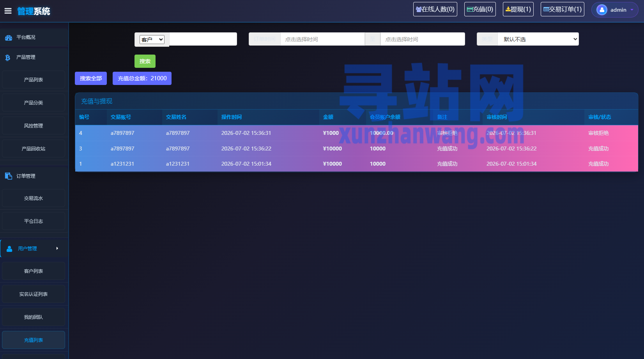Viewport: 644px width, 359px height.
Task: Open the 交易订单 notification button
Action: (563, 9)
